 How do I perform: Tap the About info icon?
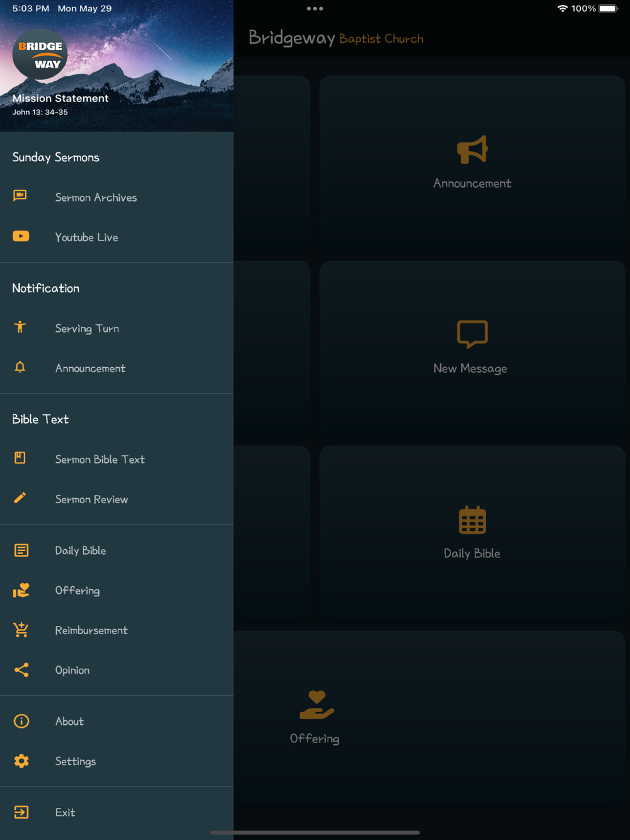click(x=21, y=721)
